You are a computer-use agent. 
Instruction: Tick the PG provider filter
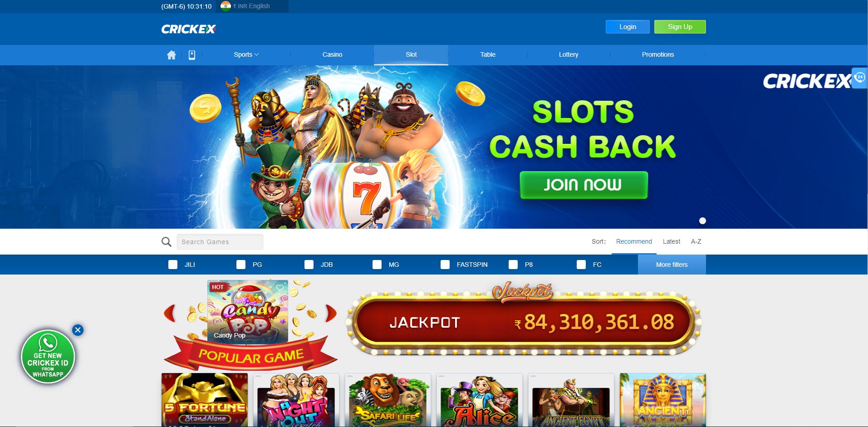point(241,265)
